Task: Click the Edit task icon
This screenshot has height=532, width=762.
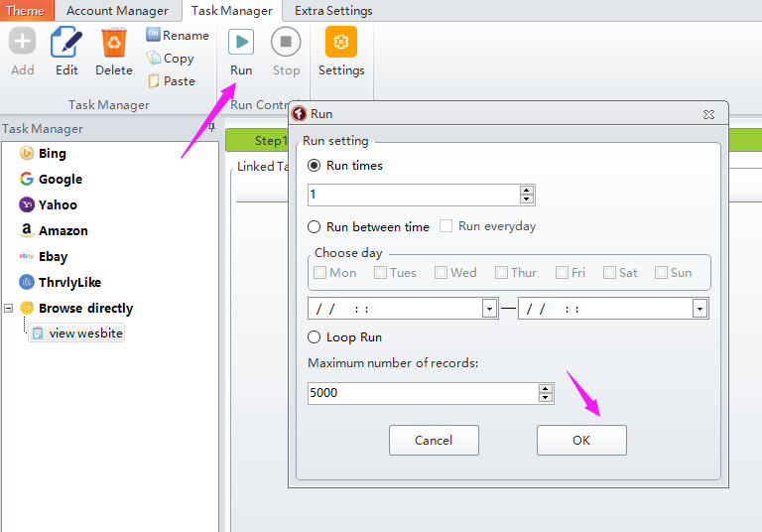Action: coord(66,43)
